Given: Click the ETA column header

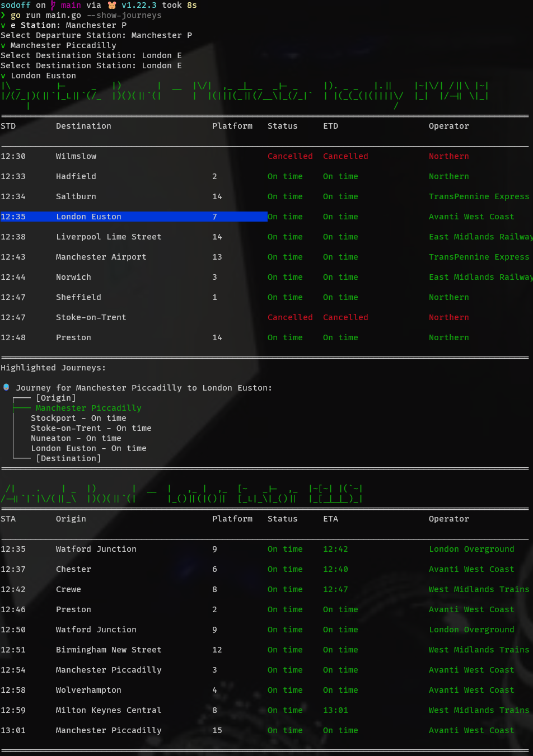Looking at the screenshot, I should [331, 519].
